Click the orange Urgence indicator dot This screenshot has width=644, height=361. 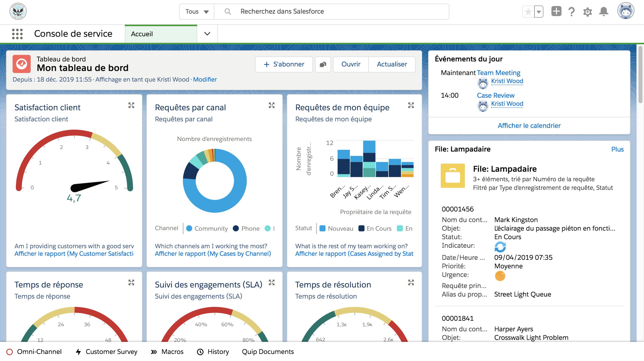point(500,276)
